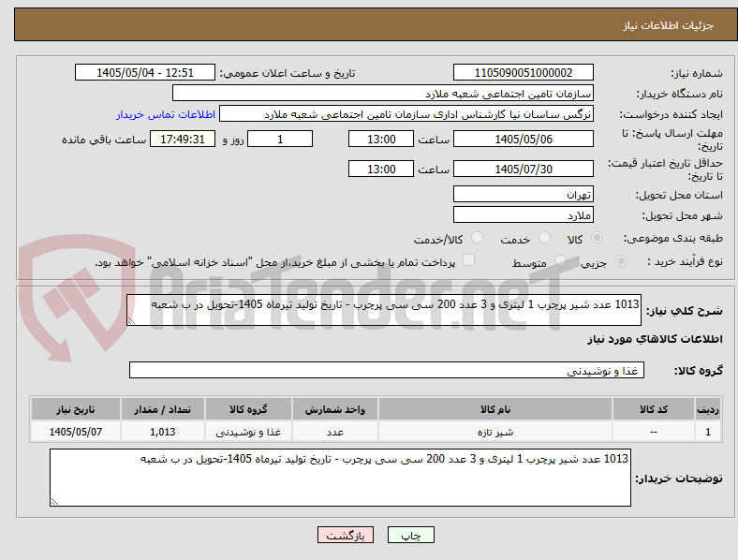Click the request creator field

(406, 114)
